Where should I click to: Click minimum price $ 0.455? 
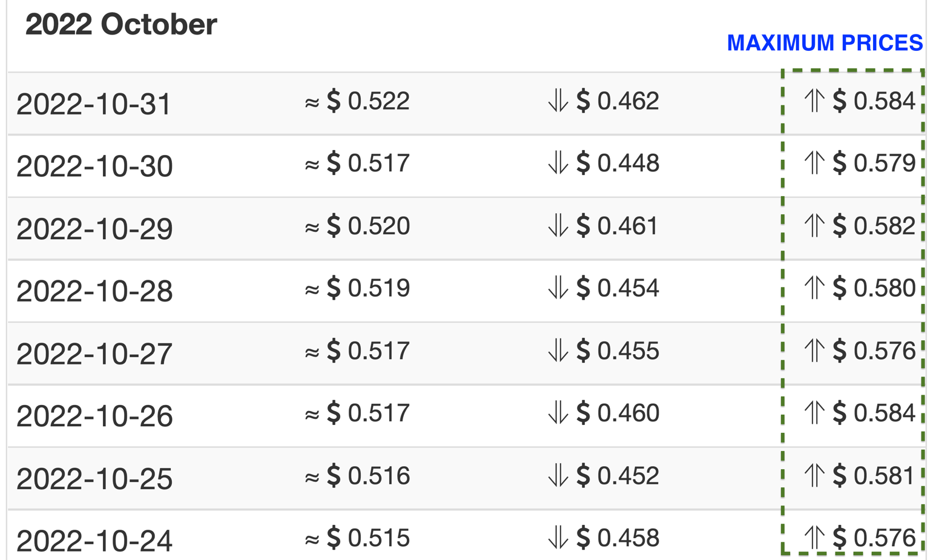click(618, 351)
